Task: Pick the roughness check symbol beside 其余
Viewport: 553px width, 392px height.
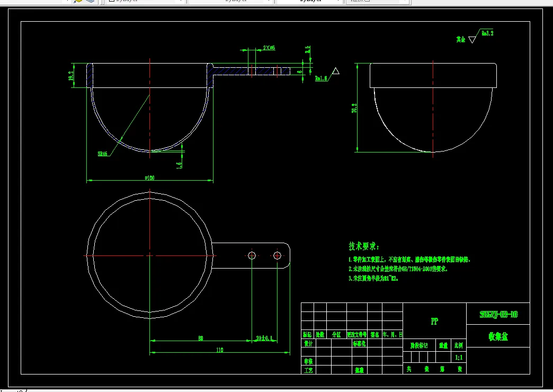Action: click(x=472, y=40)
